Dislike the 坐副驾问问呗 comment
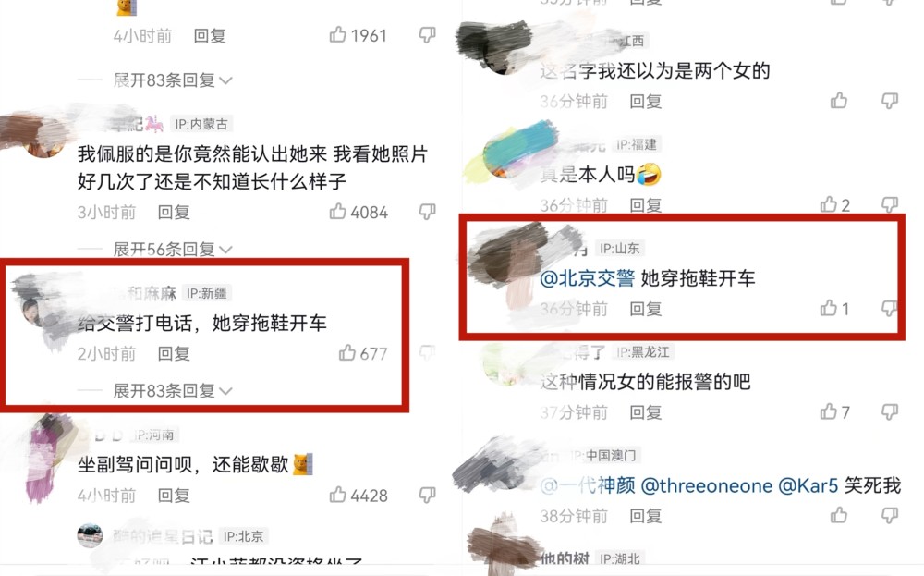 (427, 495)
